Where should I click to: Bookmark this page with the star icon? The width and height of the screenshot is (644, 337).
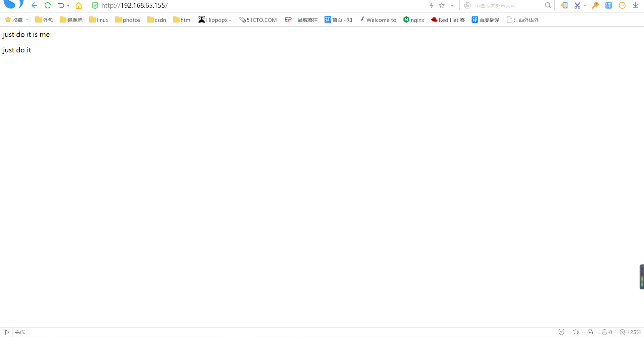tap(442, 5)
